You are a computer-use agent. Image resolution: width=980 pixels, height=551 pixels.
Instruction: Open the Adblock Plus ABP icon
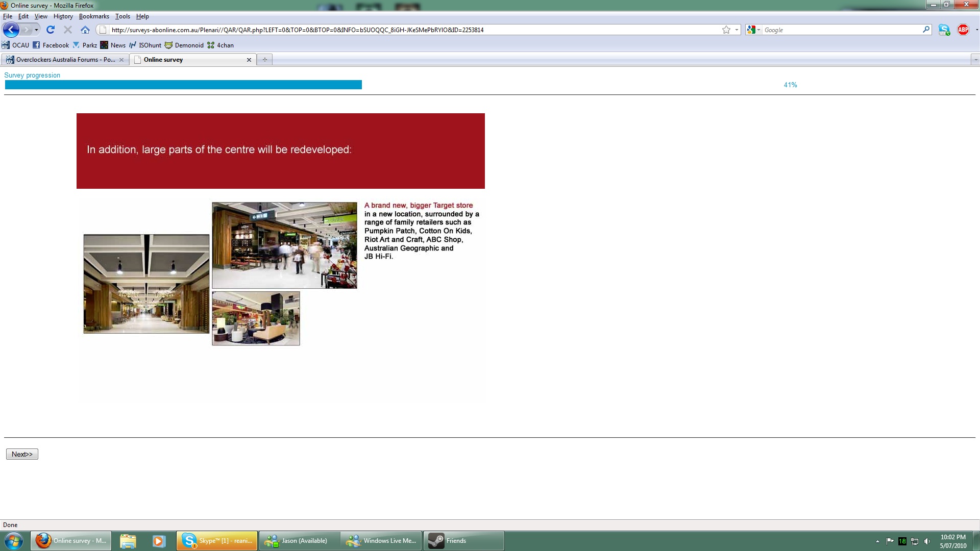coord(963,30)
